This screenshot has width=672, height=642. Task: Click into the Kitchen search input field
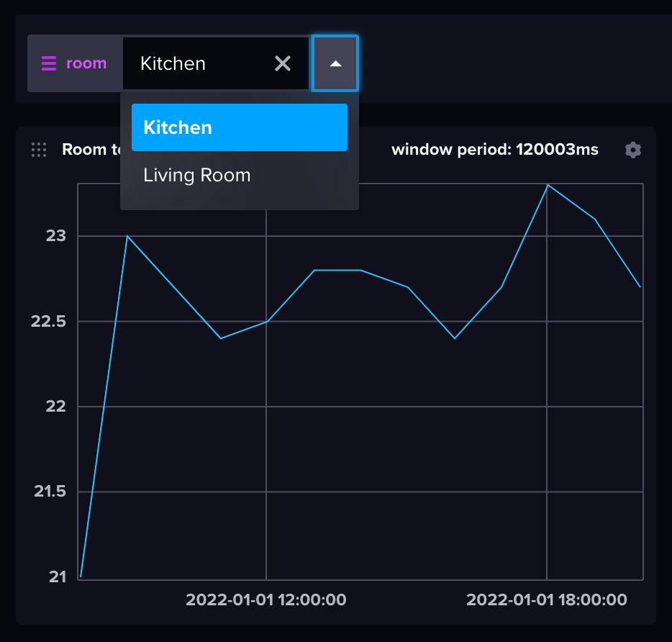point(198,64)
